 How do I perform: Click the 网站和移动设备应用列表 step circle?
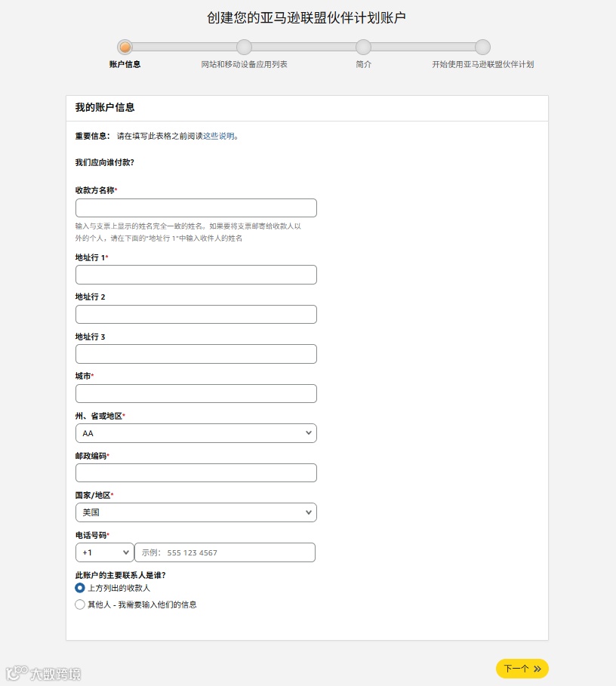pyautogui.click(x=244, y=47)
